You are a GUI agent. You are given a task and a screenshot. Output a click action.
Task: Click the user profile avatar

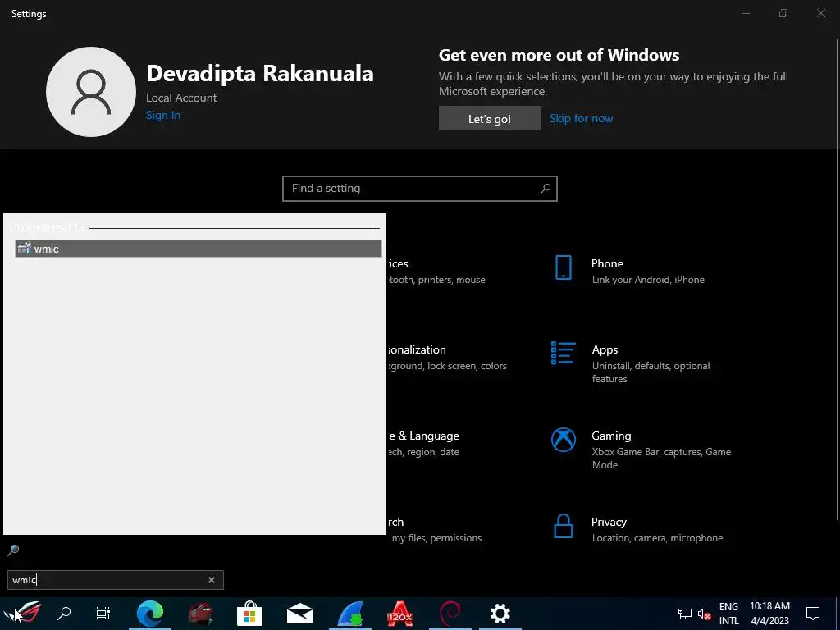pos(91,92)
